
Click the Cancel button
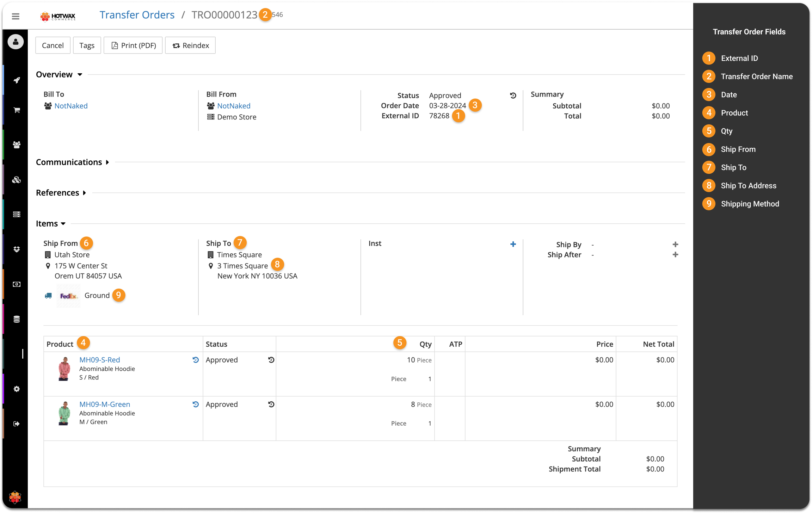pos(53,45)
